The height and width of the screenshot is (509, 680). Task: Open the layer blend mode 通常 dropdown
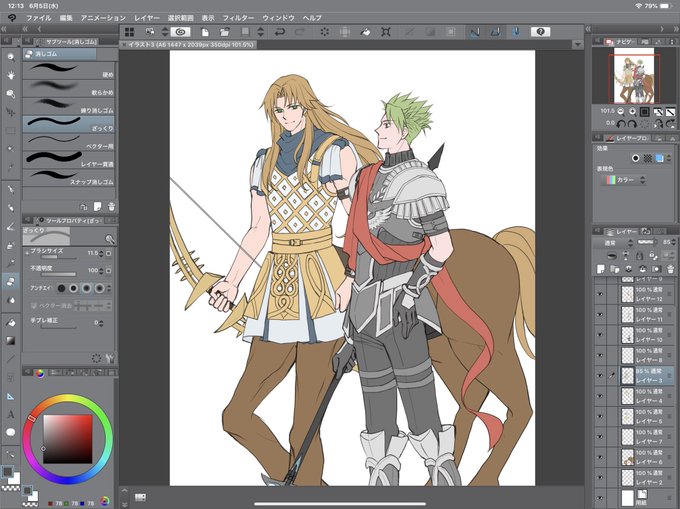(x=614, y=243)
